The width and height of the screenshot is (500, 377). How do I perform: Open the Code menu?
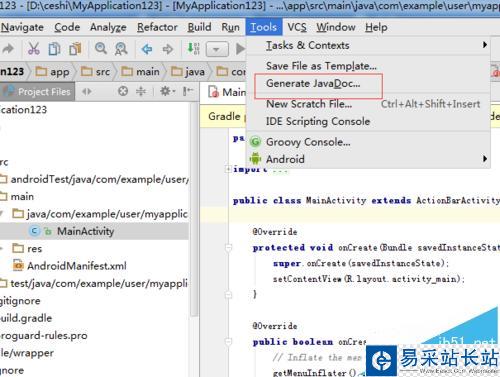point(67,27)
